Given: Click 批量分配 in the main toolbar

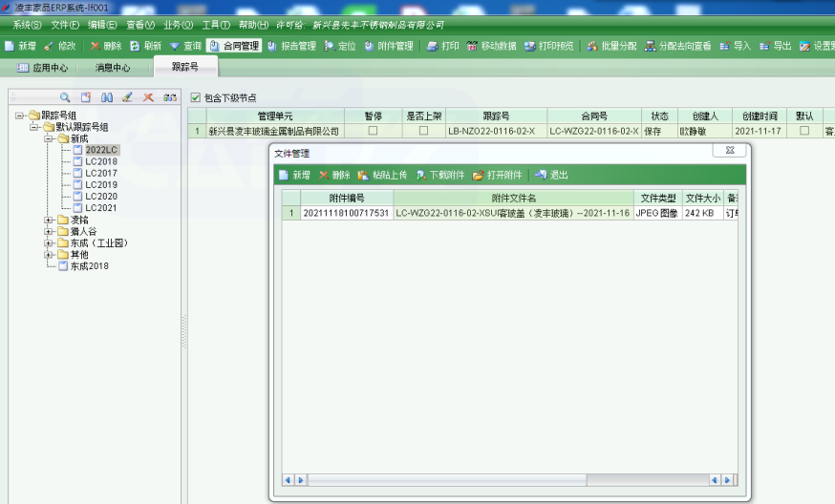Looking at the screenshot, I should (611, 46).
